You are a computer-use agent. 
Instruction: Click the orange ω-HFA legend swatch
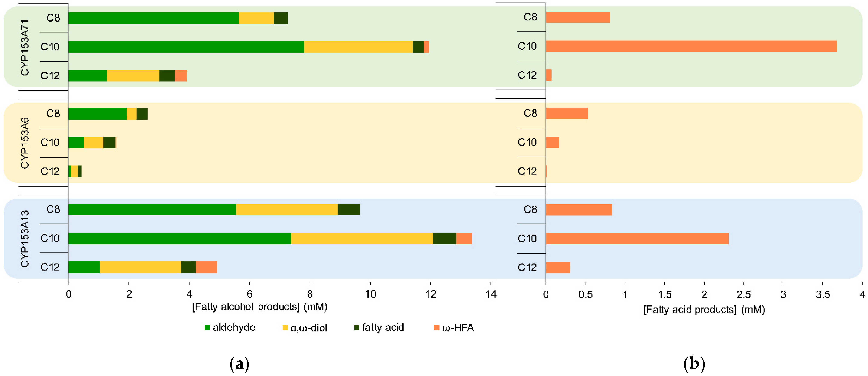(436, 327)
